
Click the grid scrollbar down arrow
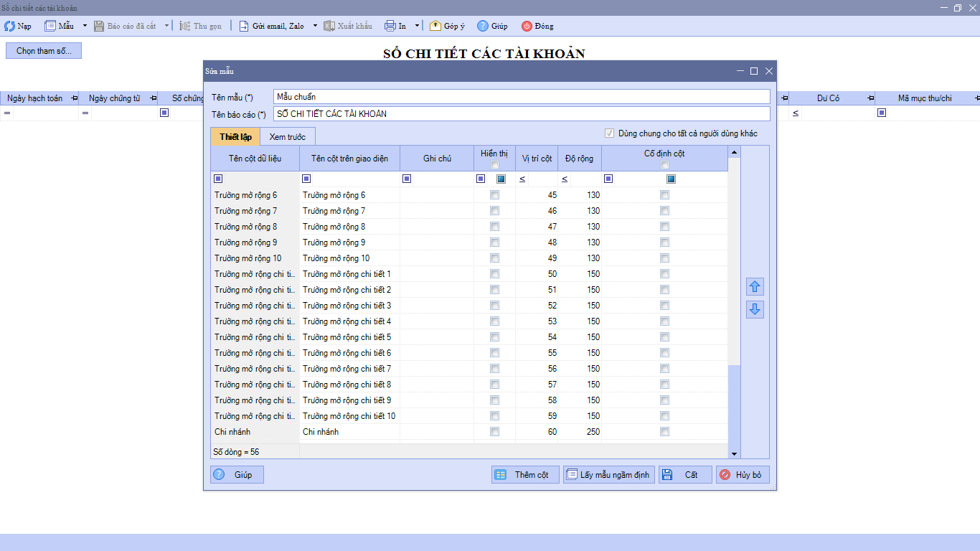tap(734, 453)
